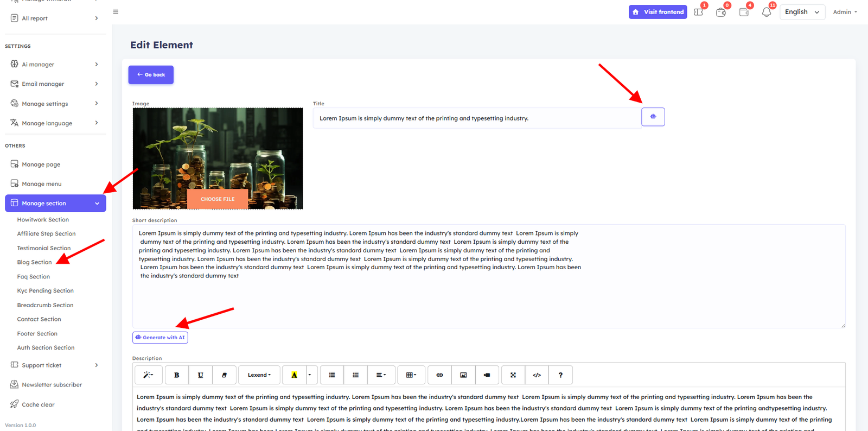Toggle fullscreen mode in the editor
868x431 pixels.
[x=513, y=375]
